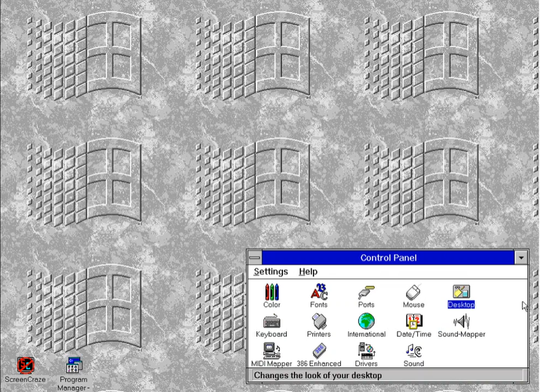This screenshot has height=392, width=540.
Task: Open the International settings icon
Action: 366,323
